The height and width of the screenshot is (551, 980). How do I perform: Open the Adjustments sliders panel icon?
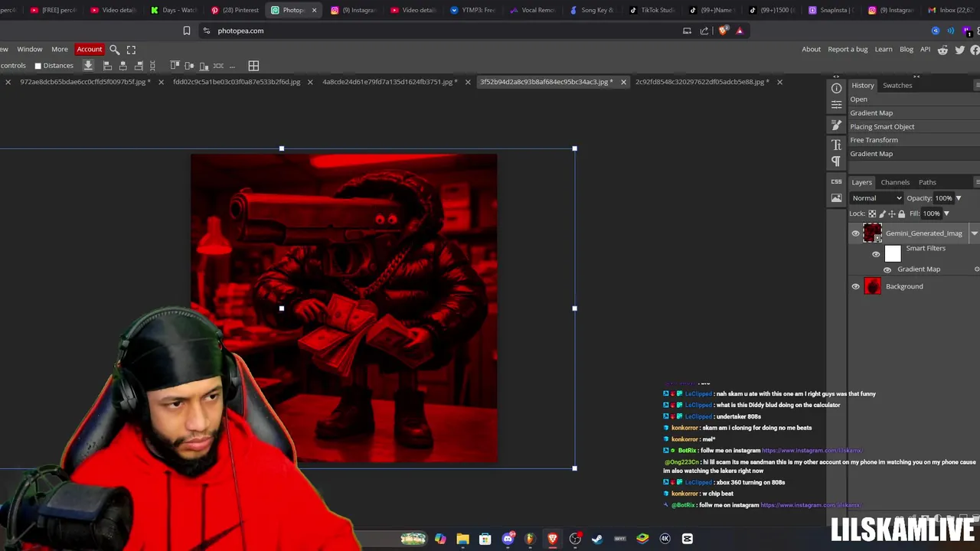tap(836, 105)
